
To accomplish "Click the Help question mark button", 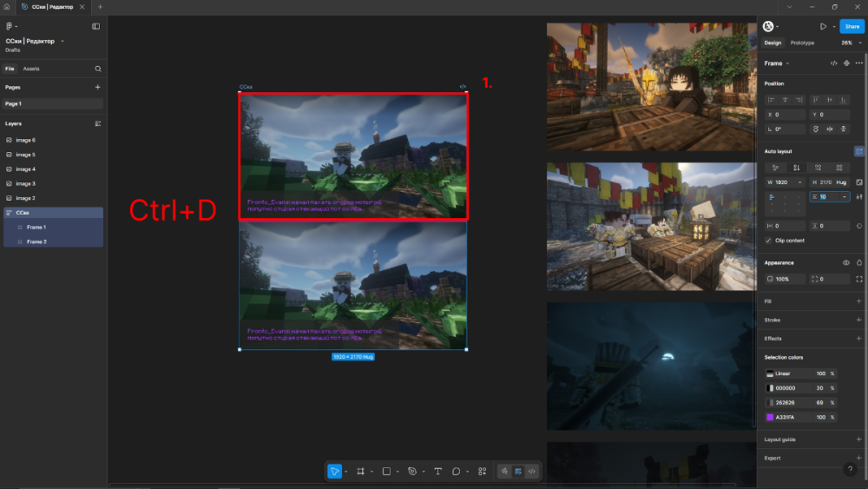I will (850, 469).
